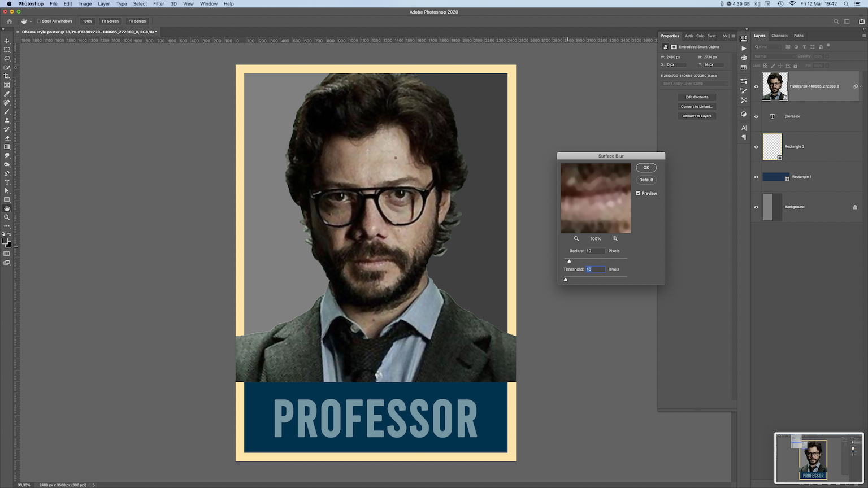
Task: Click the Radius value input field
Action: (x=595, y=251)
